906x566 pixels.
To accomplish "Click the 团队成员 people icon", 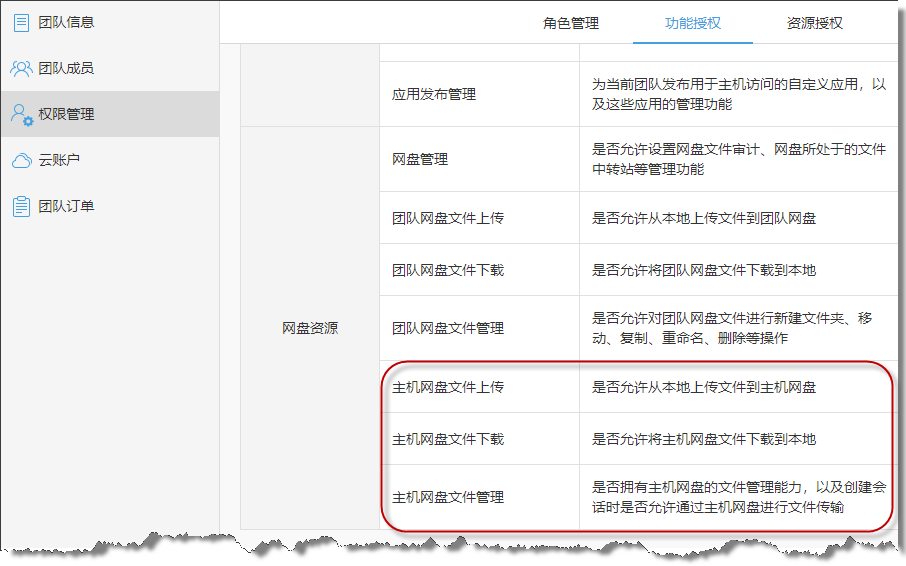I will point(21,68).
